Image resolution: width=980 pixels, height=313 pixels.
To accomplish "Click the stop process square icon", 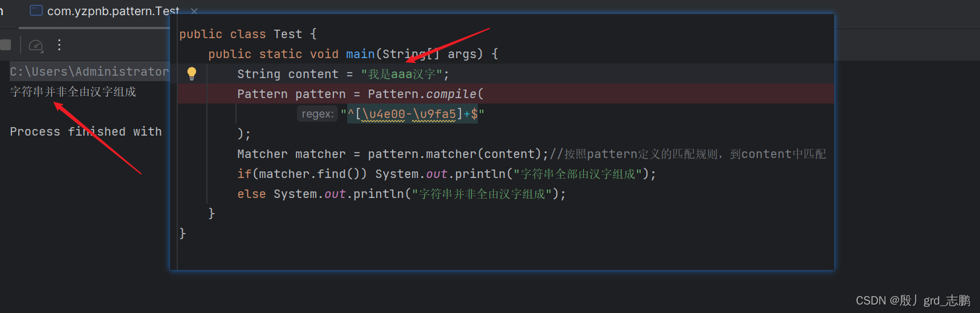I will tap(5, 45).
